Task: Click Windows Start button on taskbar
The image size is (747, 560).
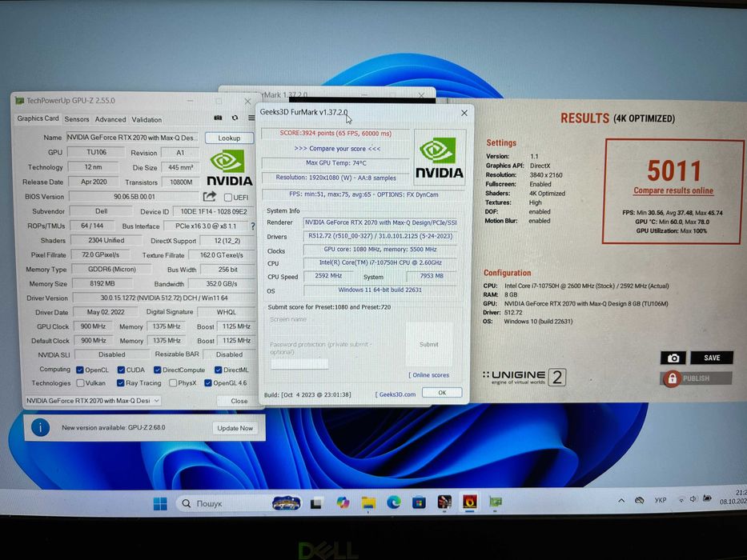Action: (x=161, y=503)
